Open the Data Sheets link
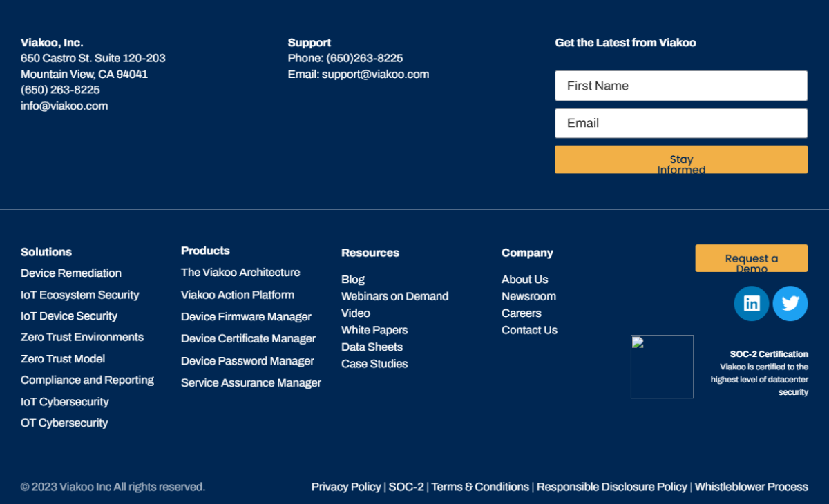Image resolution: width=829 pixels, height=504 pixels. tap(372, 347)
